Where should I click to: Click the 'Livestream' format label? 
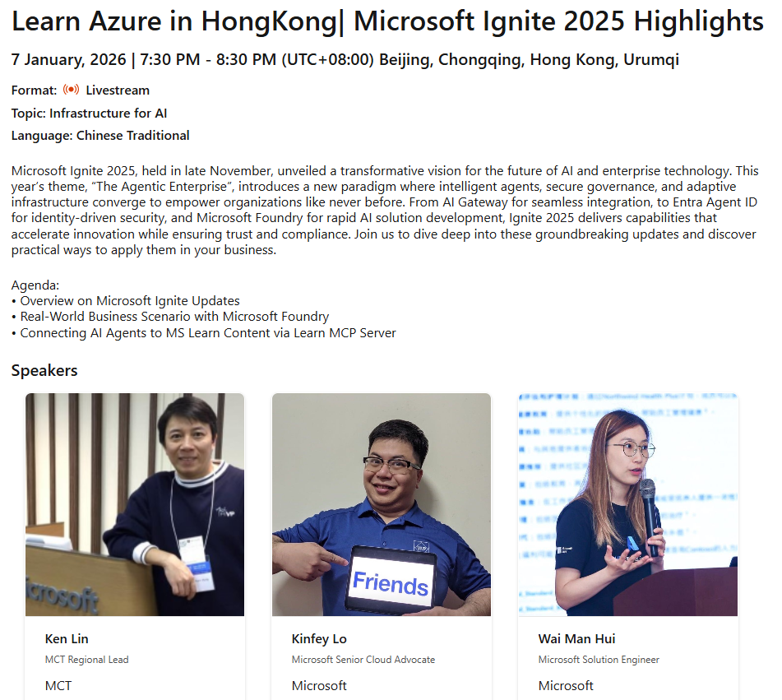point(118,90)
